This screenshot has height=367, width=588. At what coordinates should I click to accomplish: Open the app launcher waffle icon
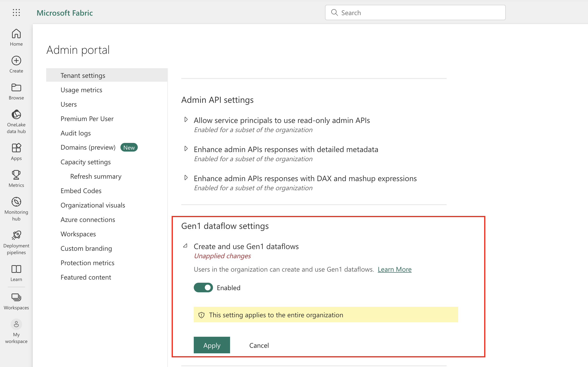16,13
